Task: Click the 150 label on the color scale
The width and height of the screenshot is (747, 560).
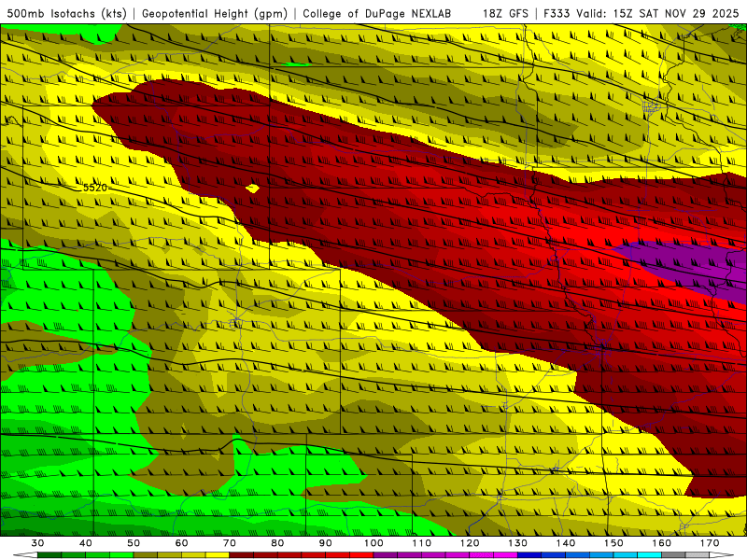Action: (x=613, y=543)
